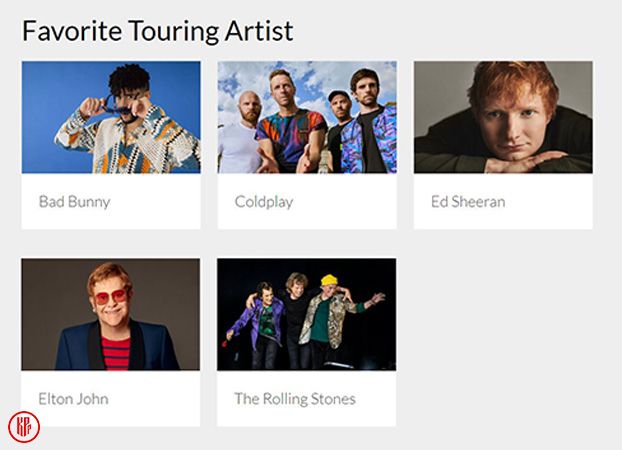Click the word Artist in the heading
This screenshot has height=450, width=622.
pos(260,31)
